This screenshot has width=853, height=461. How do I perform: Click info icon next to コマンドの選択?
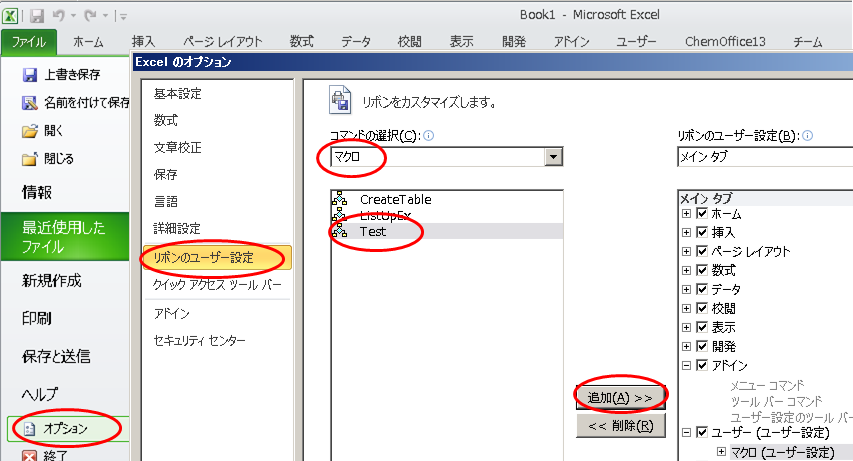coord(429,136)
